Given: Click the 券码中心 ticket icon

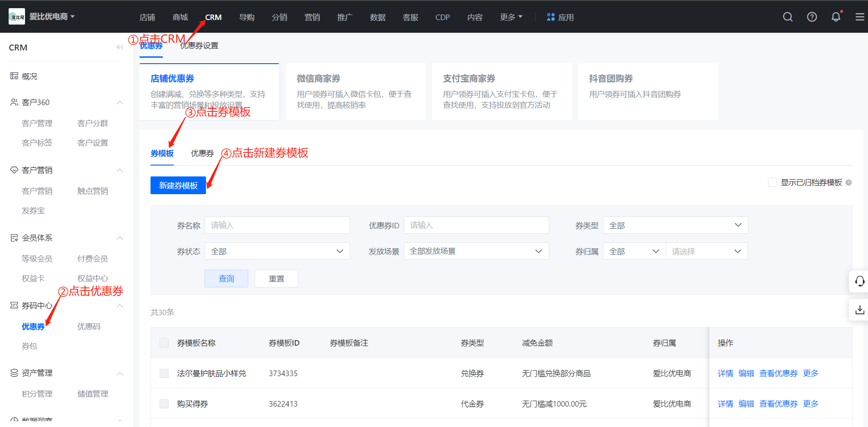Looking at the screenshot, I should 14,305.
